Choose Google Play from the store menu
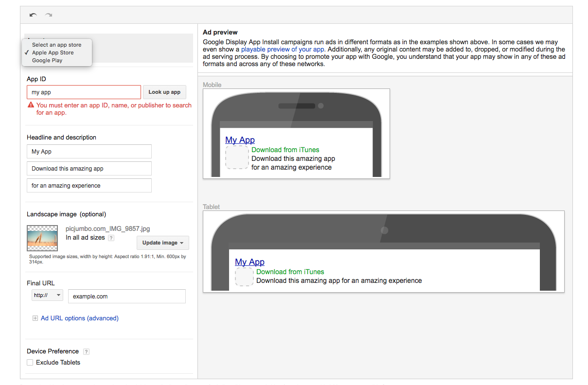This screenshot has width=588, height=385. point(47,60)
